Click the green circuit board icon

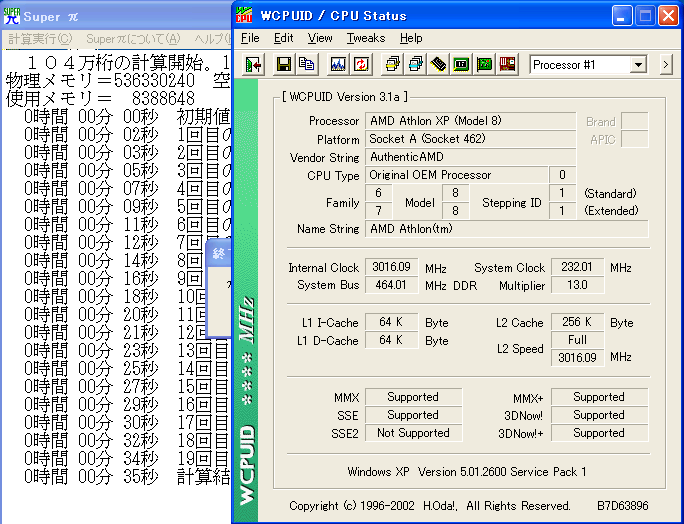[x=484, y=64]
